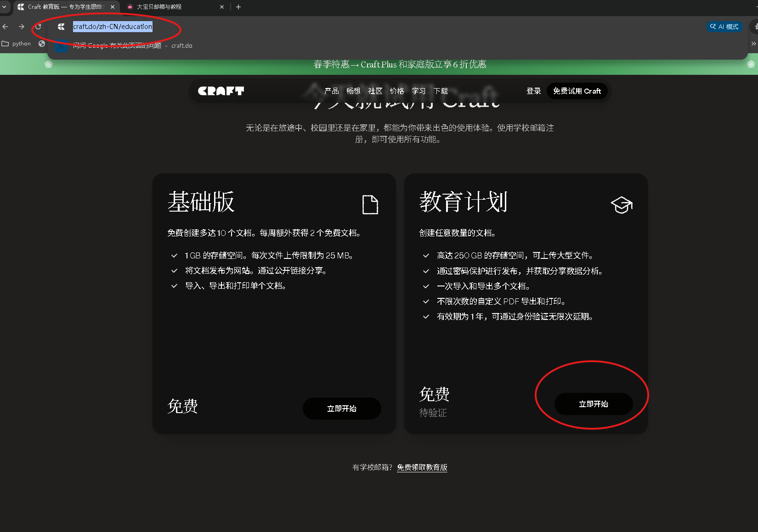
Task: Open a new browser tab
Action: point(238,7)
